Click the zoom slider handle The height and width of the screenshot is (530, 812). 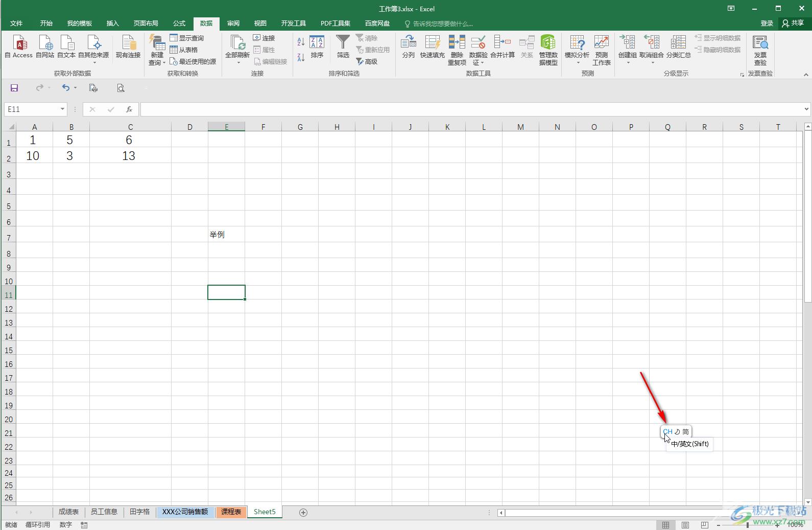(748, 525)
